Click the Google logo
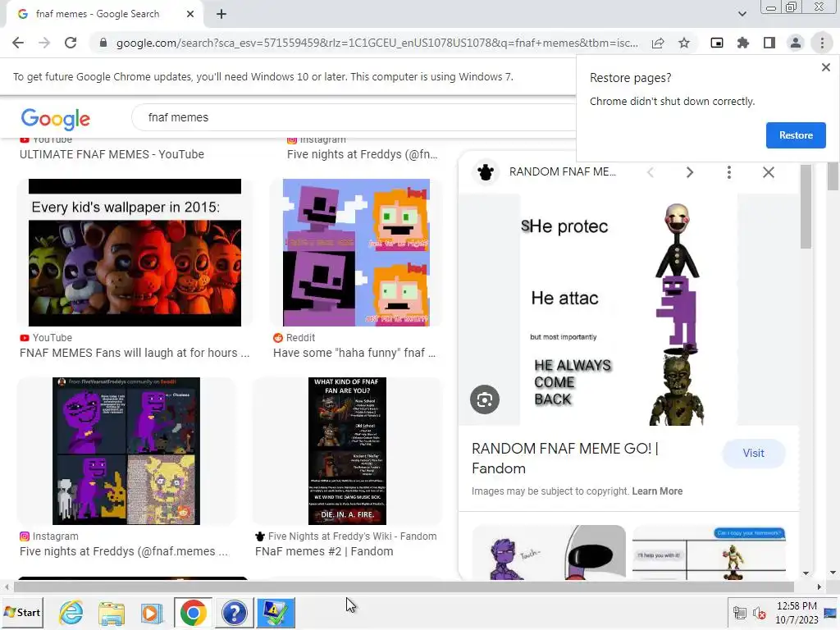Image resolution: width=840 pixels, height=630 pixels. (x=55, y=119)
